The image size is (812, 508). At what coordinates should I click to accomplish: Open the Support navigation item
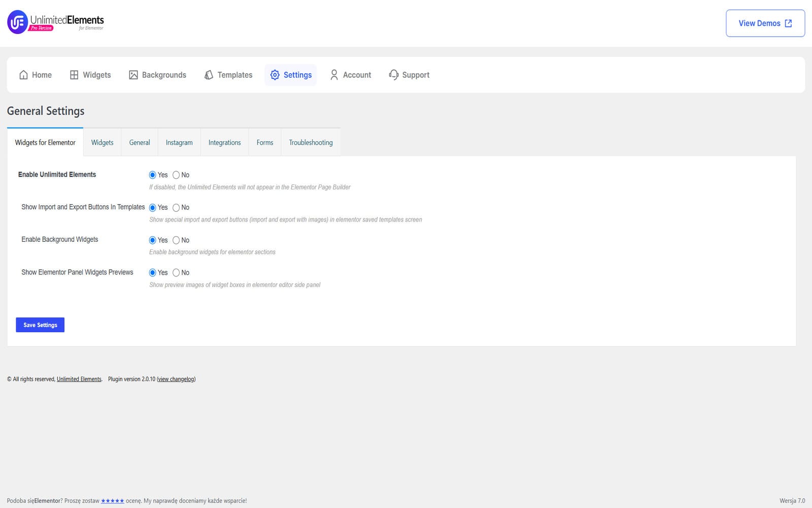point(409,75)
